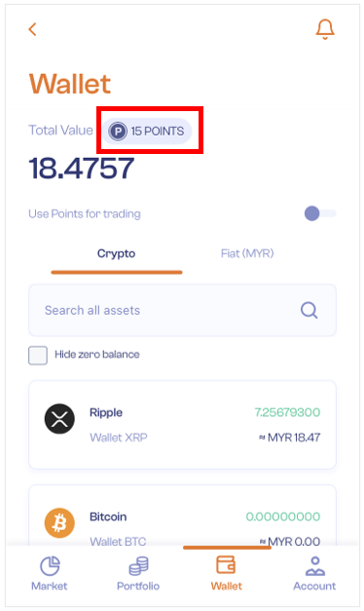
Task: Tap the Bitcoin logo icon
Action: point(59,523)
